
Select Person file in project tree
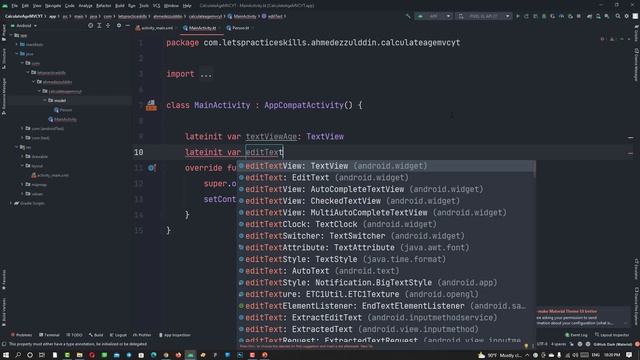pyautogui.click(x=63, y=110)
